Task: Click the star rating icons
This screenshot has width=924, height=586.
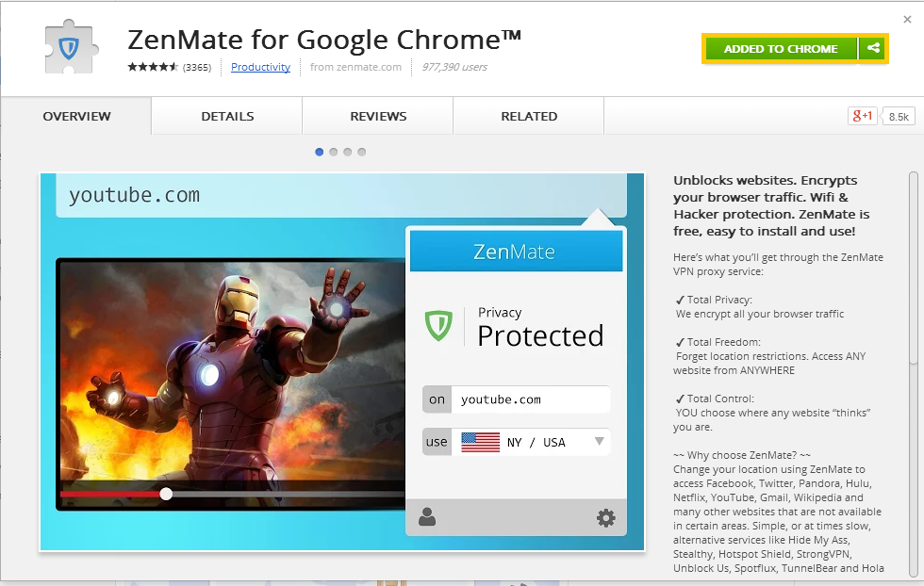Action: point(153,67)
